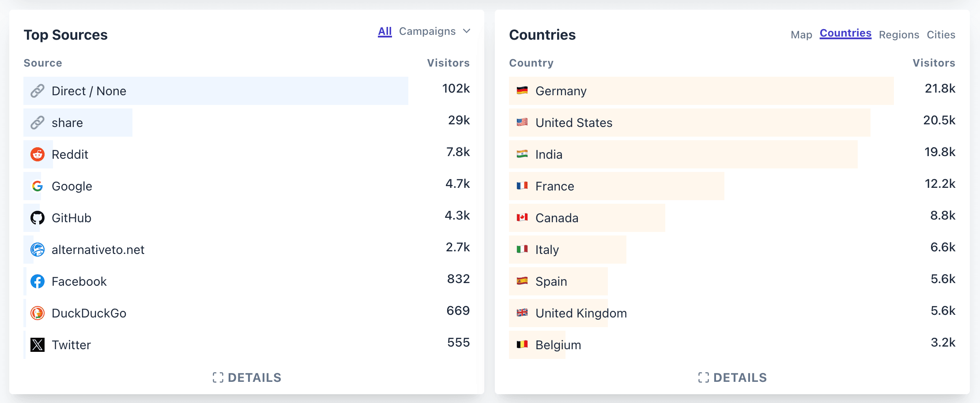
Task: Click the Google logo icon
Action: 38,186
